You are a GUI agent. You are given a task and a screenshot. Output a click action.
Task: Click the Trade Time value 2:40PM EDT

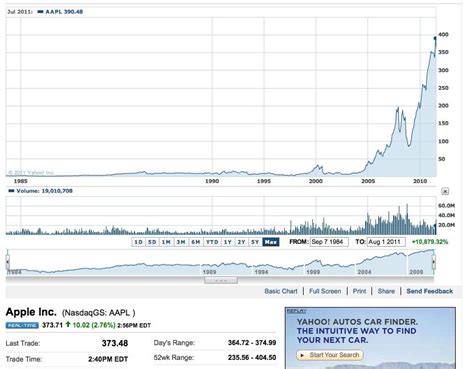coord(108,359)
